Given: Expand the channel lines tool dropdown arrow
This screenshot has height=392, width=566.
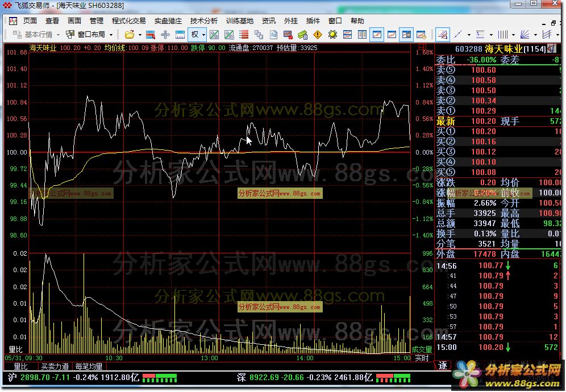Looking at the screenshot, I should 557,35.
